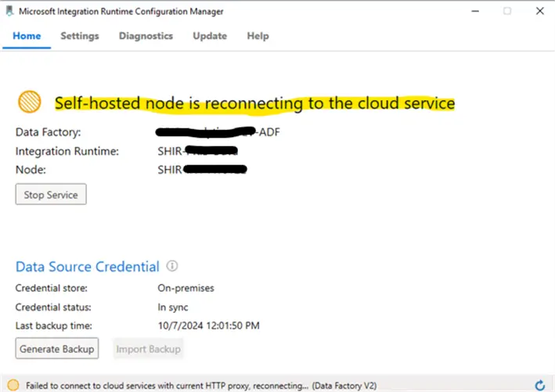
Task: Click the Last backup time label
Action: click(x=53, y=325)
